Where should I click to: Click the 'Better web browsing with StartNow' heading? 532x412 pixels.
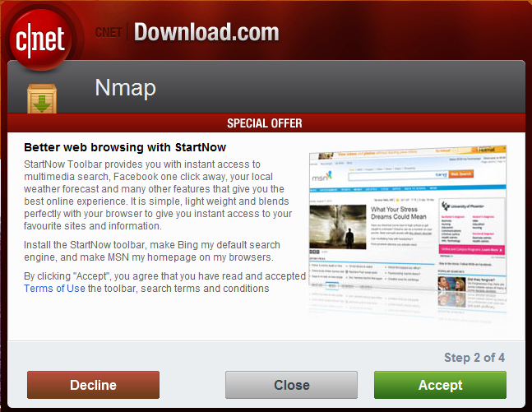click(x=125, y=147)
